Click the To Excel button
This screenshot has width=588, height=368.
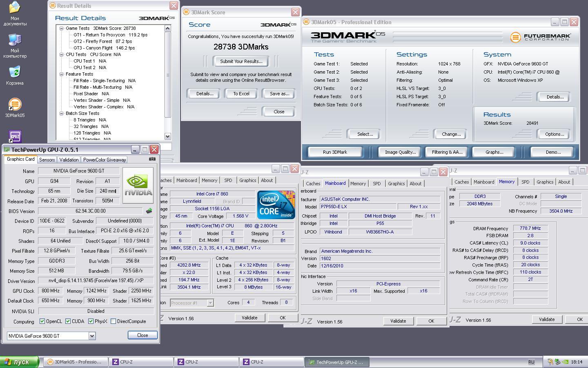(x=241, y=94)
